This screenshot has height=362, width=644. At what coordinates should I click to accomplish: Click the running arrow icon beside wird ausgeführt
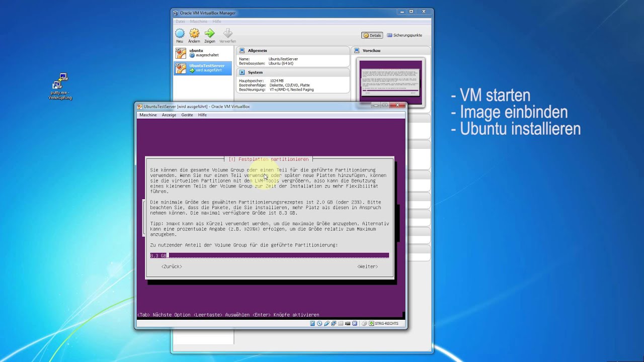click(x=192, y=70)
